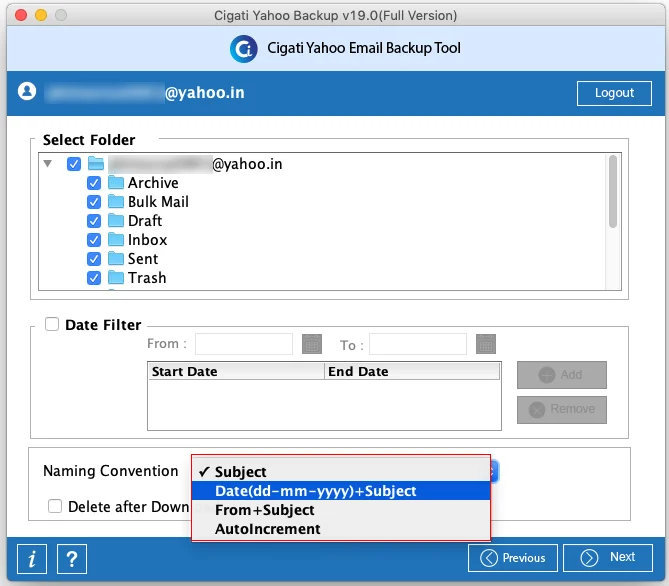Image resolution: width=669 pixels, height=586 pixels.
Task: Close the window with red button
Action: [21, 15]
